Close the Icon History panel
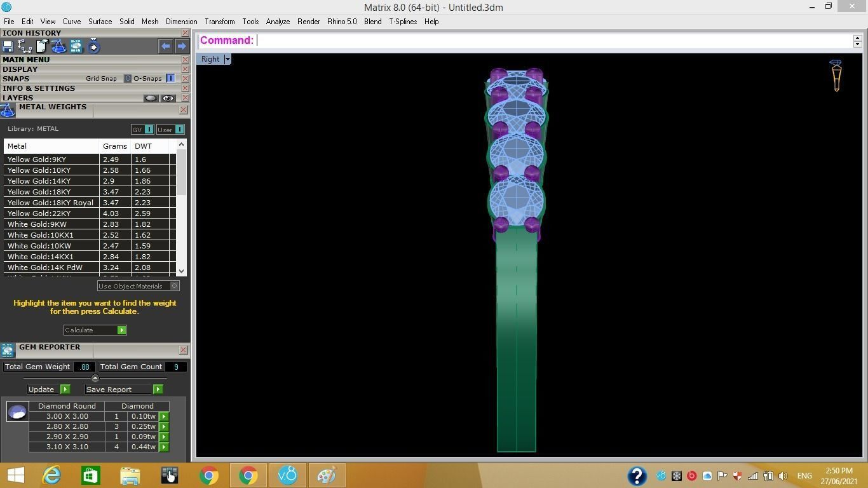Screen dimensions: 868x488 185,33
